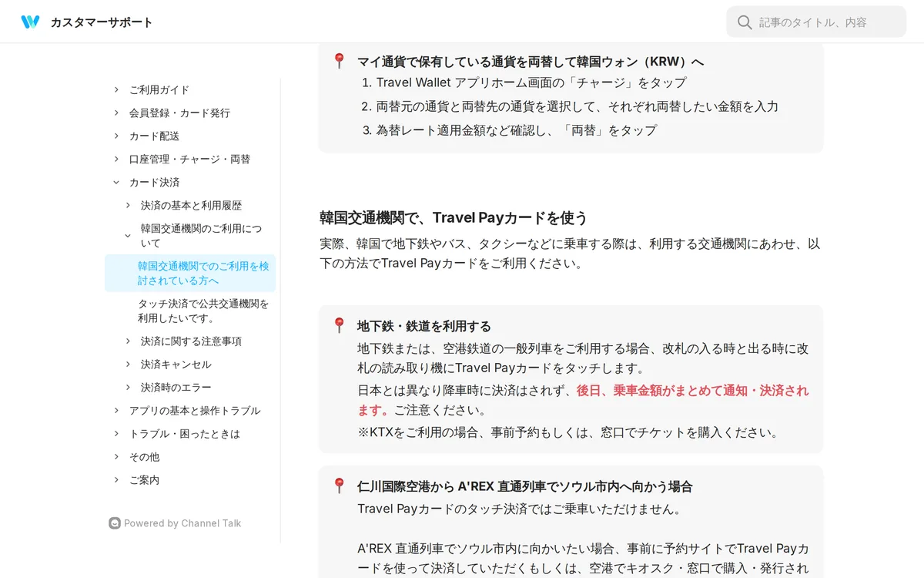This screenshot has width=924, height=578.
Task: Open article 韓国交通機関でのご利用を検討されている方へ
Action: (190, 273)
